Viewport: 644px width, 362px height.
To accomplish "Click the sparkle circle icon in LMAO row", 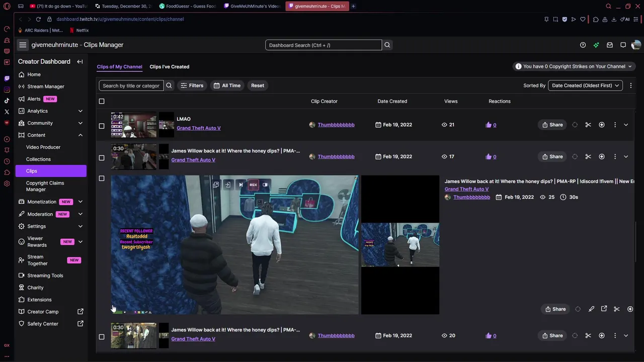I will [602, 125].
